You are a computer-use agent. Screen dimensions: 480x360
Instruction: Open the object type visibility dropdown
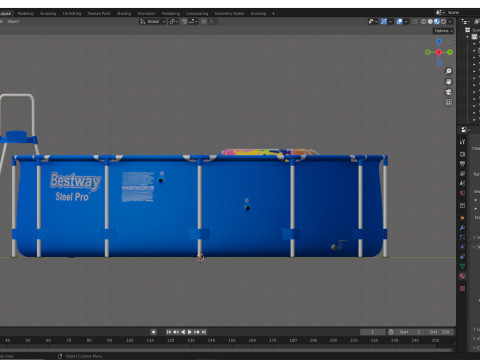pyautogui.click(x=373, y=21)
